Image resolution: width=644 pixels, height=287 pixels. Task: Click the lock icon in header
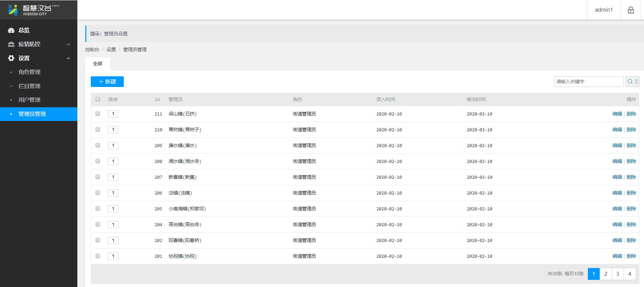631,10
